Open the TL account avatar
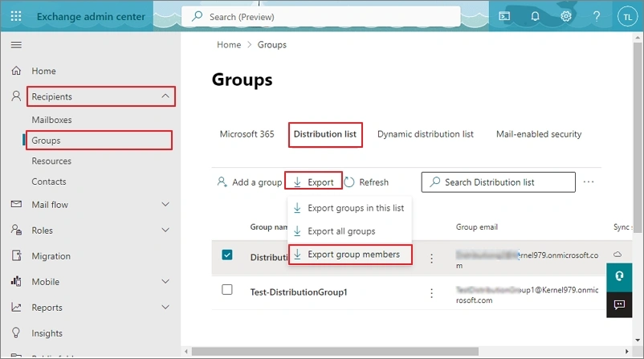The image size is (644, 359). click(x=627, y=17)
